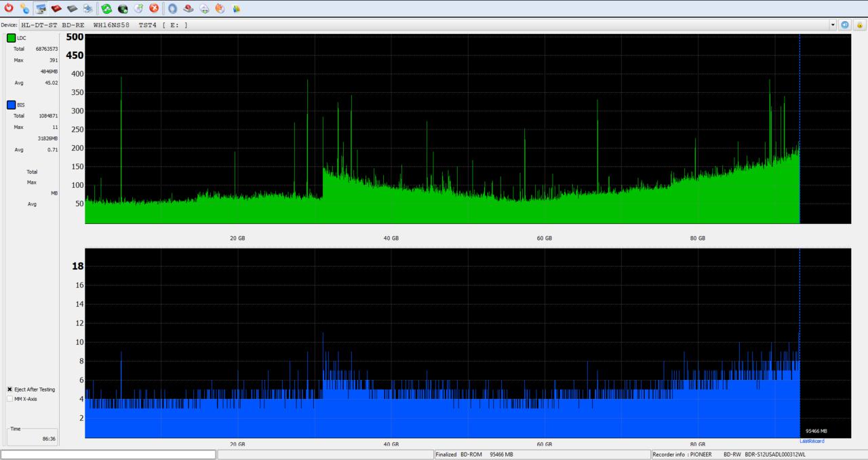Click the red power icon in toolbar

9,9
